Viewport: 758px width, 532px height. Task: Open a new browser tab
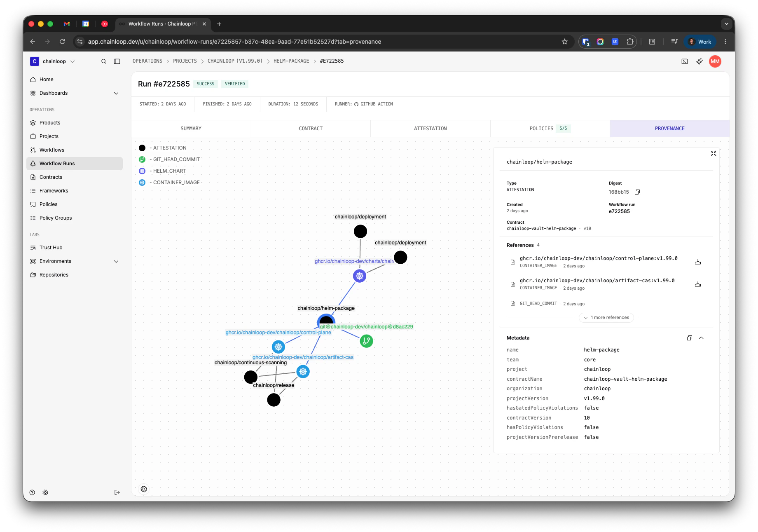[219, 24]
